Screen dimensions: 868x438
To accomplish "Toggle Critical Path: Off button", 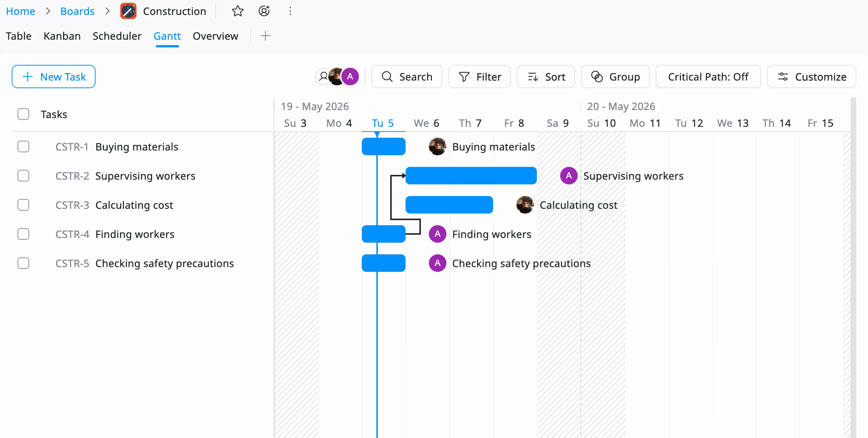I will click(x=708, y=77).
